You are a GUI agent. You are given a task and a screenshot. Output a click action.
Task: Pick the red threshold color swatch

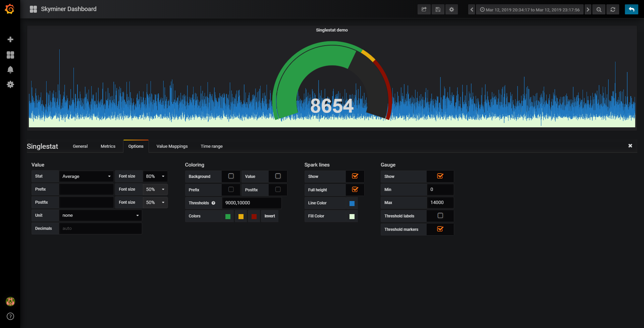[254, 216]
